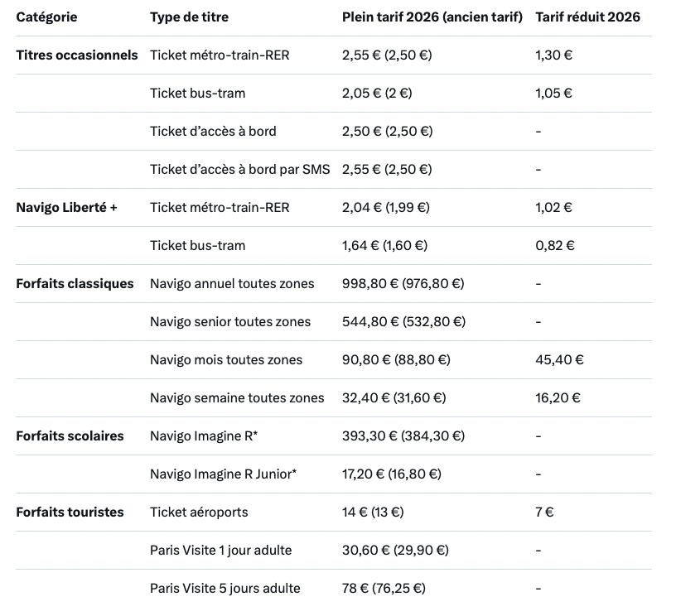Click the Catégorie column header

click(46, 17)
